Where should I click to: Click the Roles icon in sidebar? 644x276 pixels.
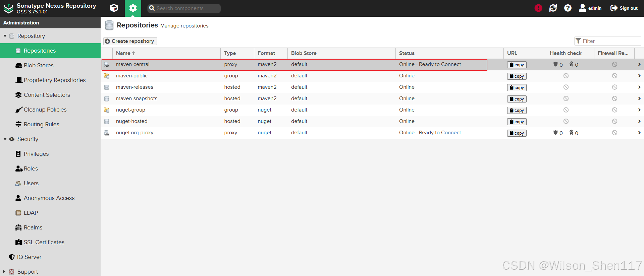pyautogui.click(x=19, y=168)
